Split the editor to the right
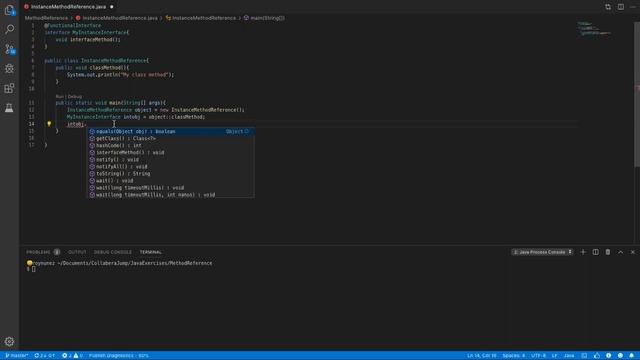This screenshot has height=360, width=640. pos(620,7)
